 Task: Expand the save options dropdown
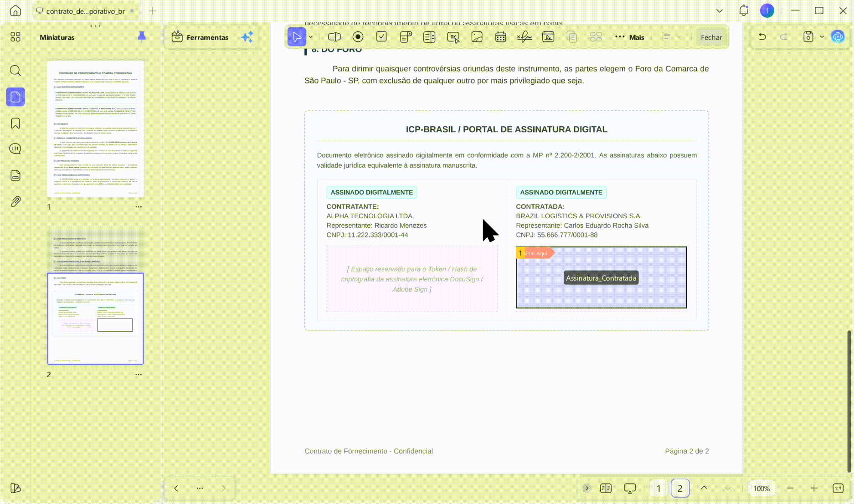point(822,37)
